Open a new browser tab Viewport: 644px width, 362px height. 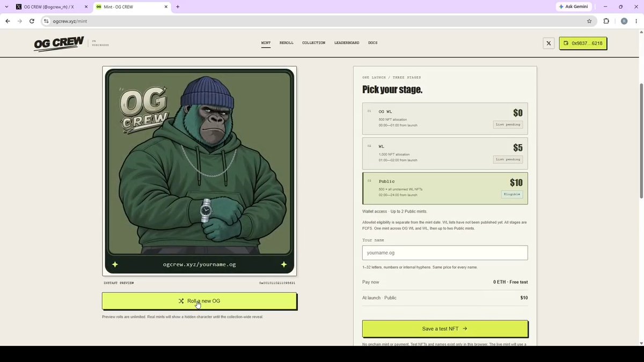click(x=178, y=7)
